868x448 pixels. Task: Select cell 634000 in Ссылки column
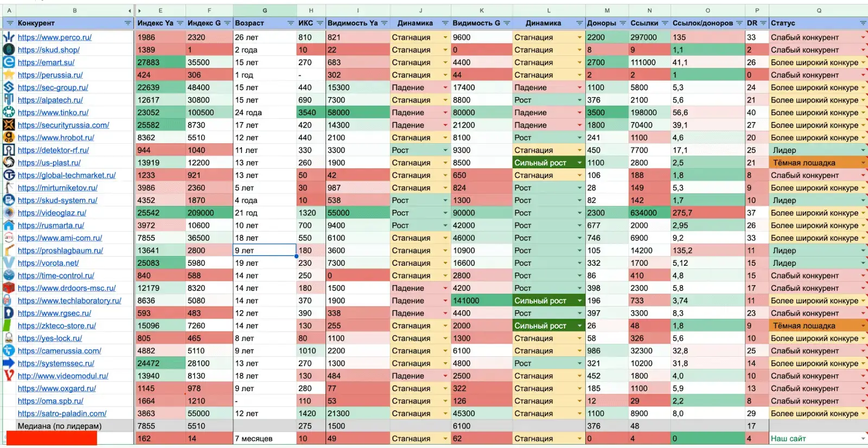pos(649,213)
